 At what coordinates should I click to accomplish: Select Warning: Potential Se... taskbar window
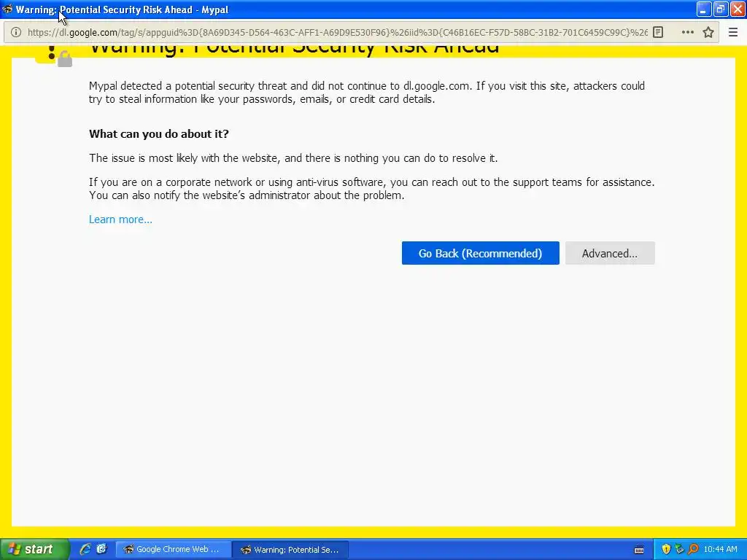[x=290, y=549]
